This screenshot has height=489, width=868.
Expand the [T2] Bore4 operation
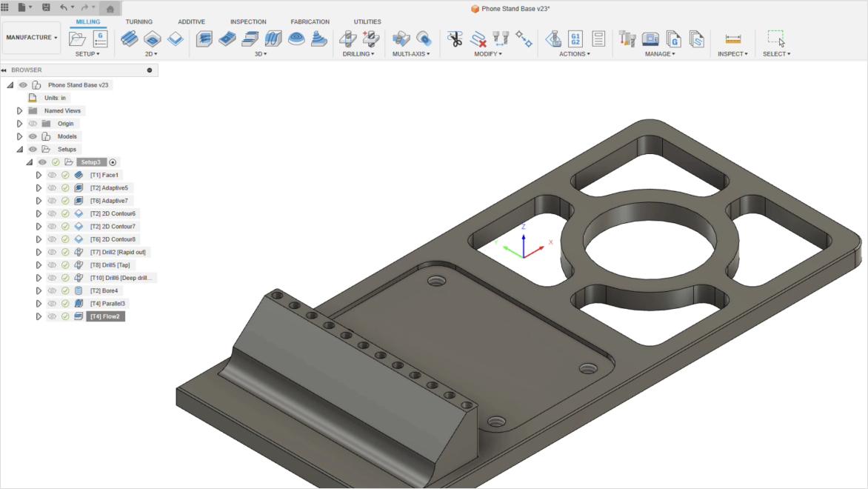(x=39, y=290)
